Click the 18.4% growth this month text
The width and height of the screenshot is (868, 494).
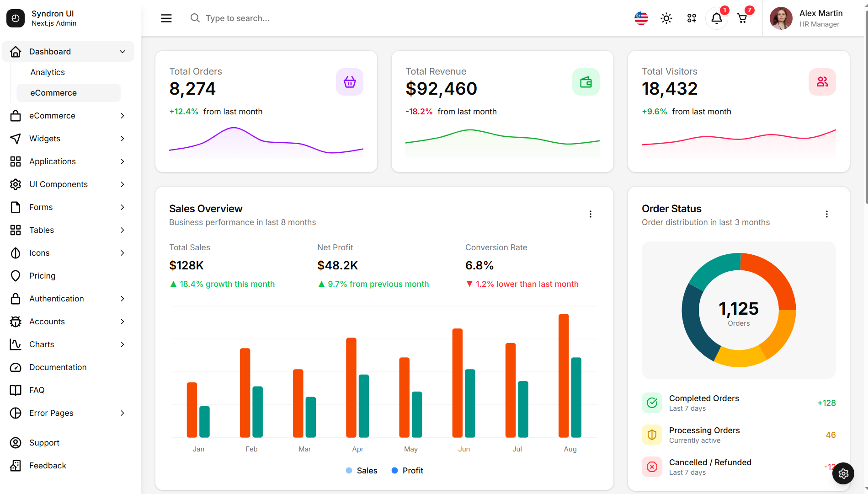[x=227, y=284]
